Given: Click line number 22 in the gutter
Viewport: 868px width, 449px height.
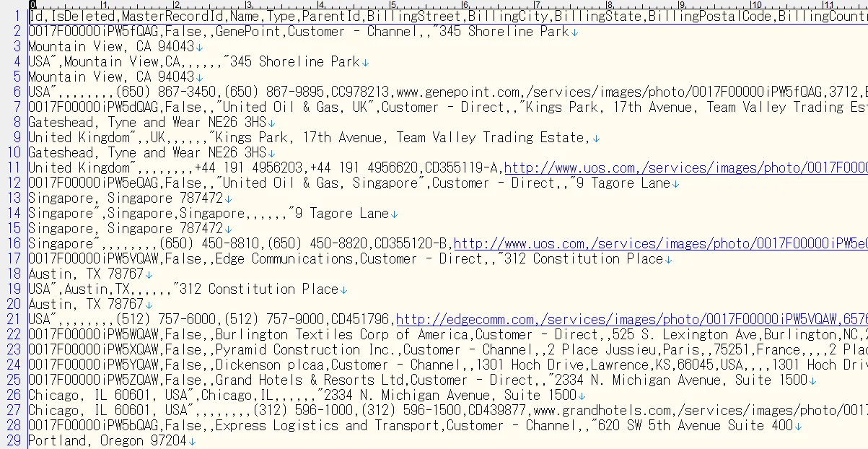Looking at the screenshot, I should click(x=14, y=334).
